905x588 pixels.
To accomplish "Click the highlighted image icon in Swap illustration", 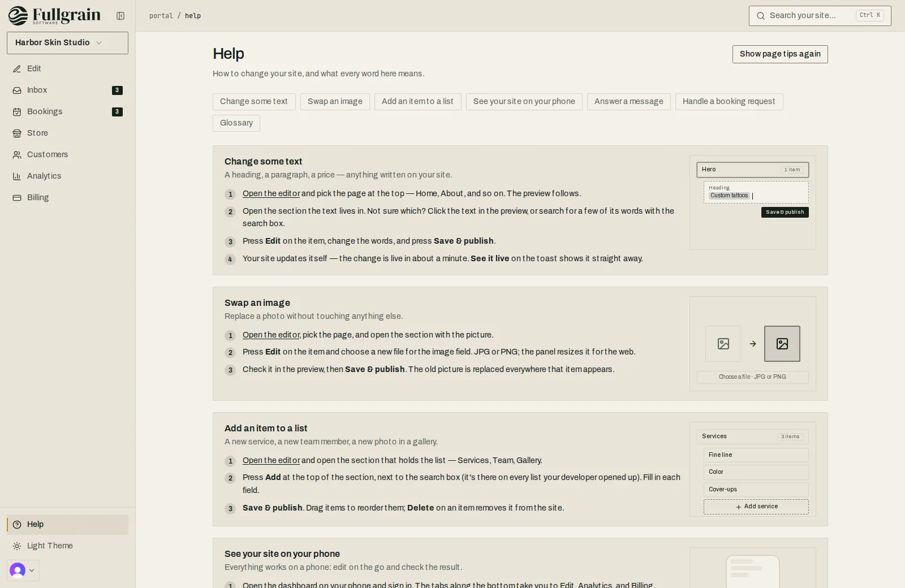I will (782, 344).
